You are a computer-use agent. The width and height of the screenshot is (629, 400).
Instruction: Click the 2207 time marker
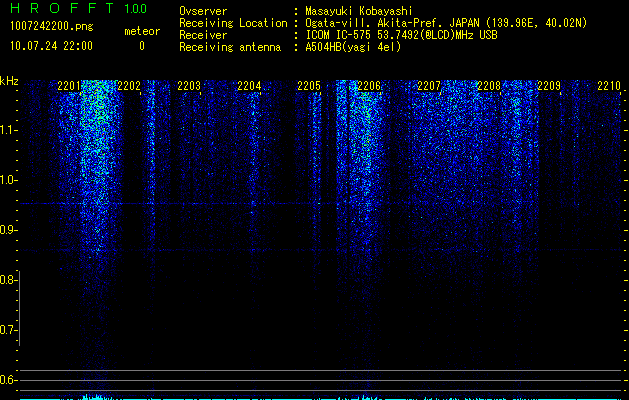coord(428,86)
